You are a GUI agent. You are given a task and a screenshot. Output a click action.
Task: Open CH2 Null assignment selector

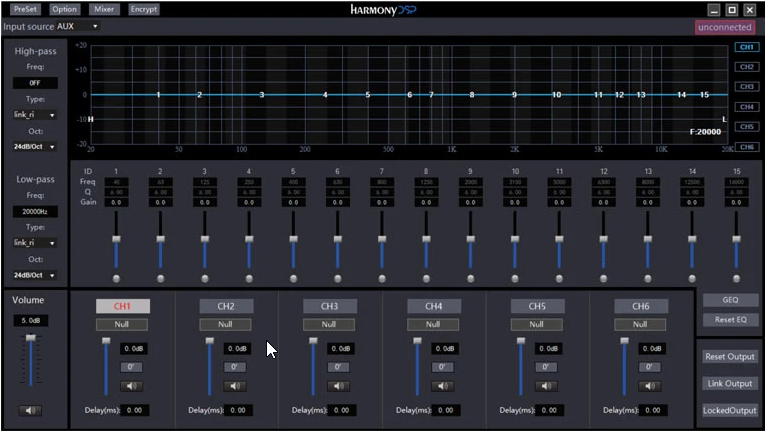225,324
